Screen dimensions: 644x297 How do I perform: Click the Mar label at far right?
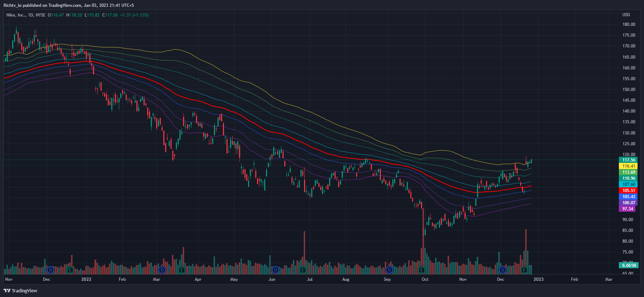609,279
